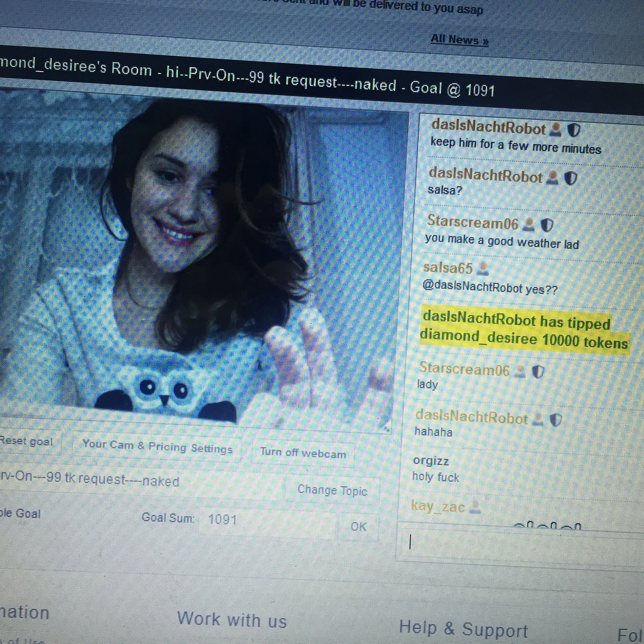644x644 pixels.
Task: Click the Goal Sum 1091 field
Action: [223, 520]
